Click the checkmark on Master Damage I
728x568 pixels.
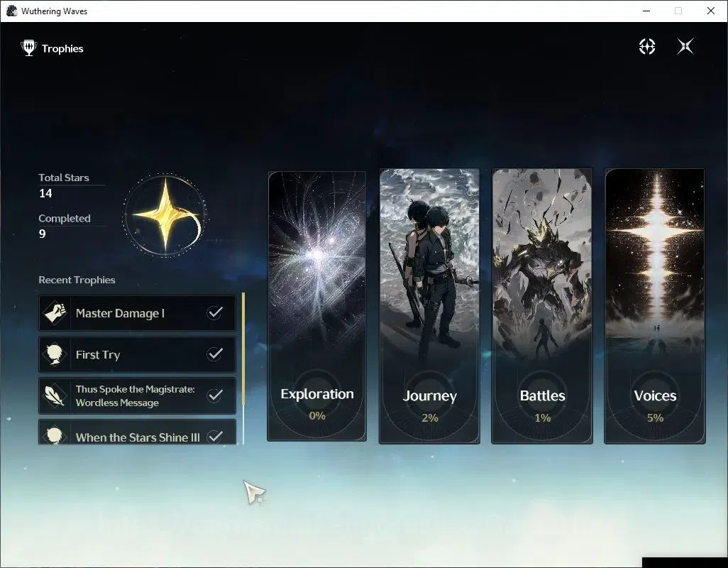(x=215, y=312)
